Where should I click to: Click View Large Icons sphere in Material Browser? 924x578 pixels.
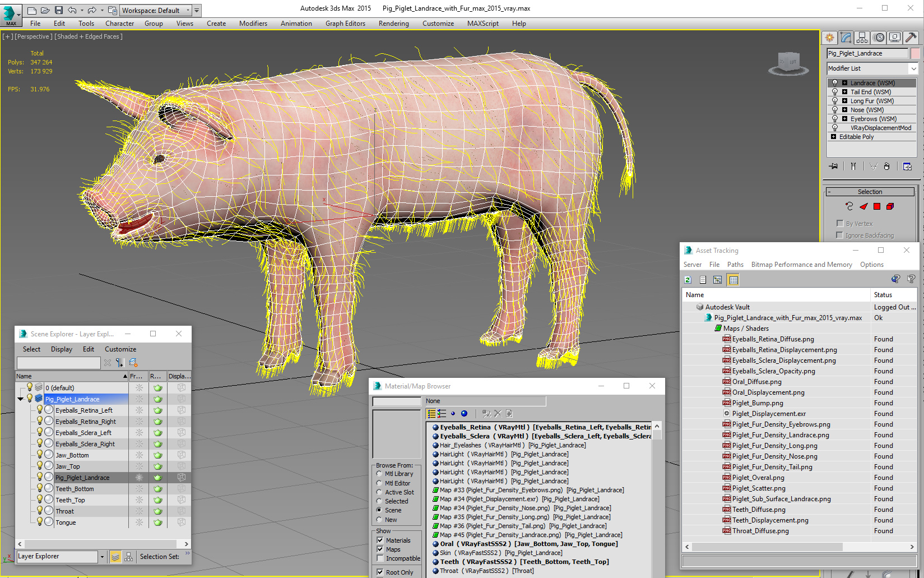point(464,414)
